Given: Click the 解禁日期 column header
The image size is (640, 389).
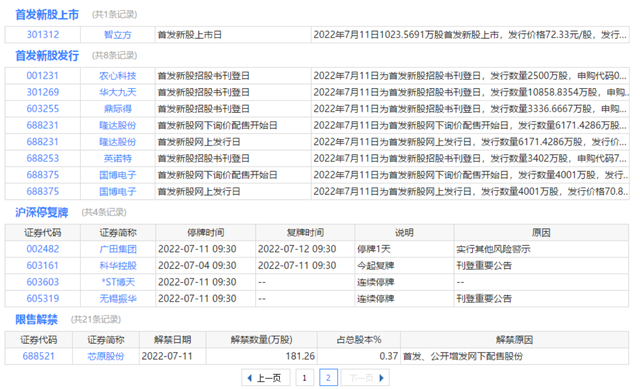Looking at the screenshot, I should [173, 340].
